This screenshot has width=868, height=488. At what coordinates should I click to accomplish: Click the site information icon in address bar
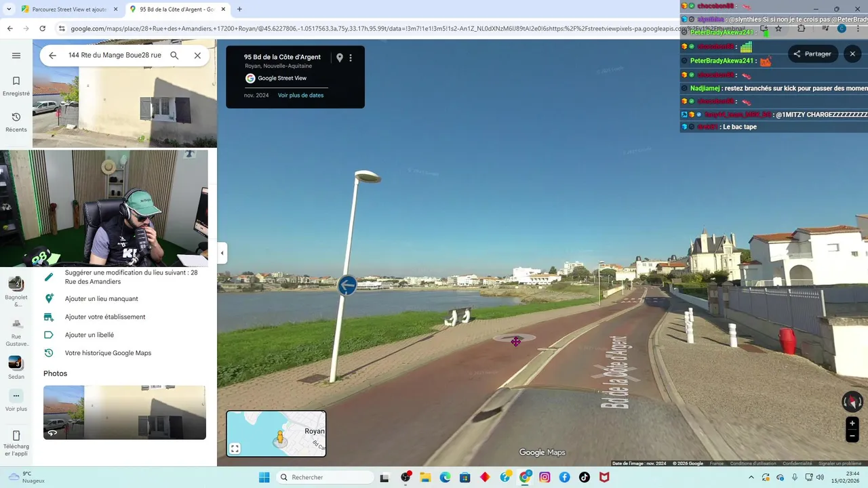tap(62, 28)
